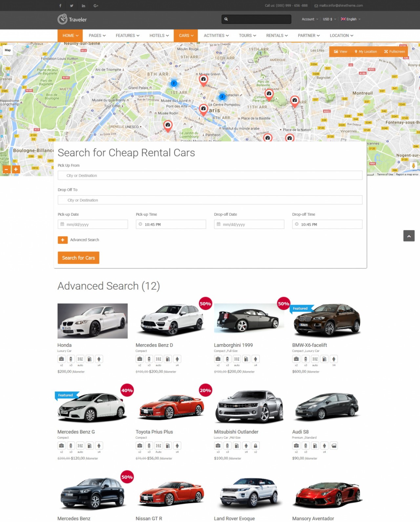This screenshot has width=420, height=522.
Task: Open the Honda car thumbnail
Action: pos(93,321)
